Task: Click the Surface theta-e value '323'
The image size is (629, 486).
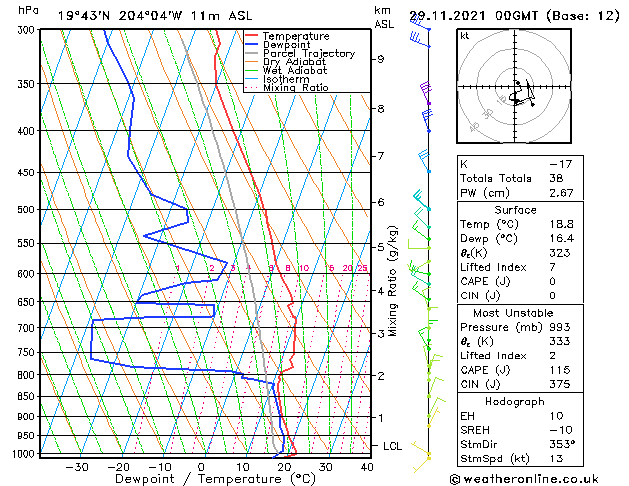Action: pos(560,253)
